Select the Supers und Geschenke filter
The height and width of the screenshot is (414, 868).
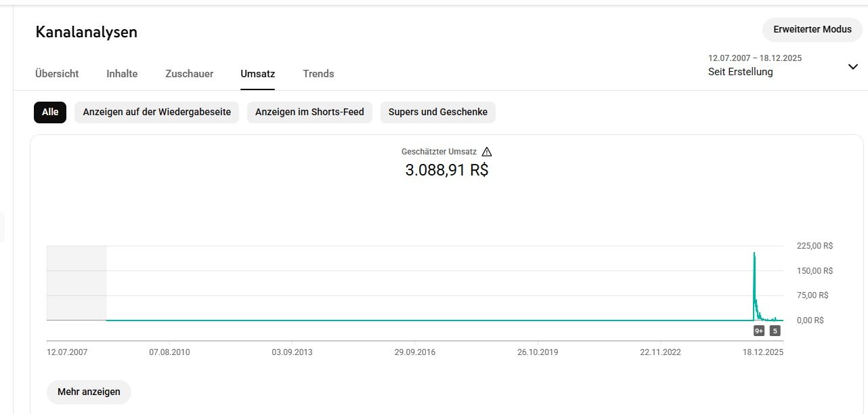tap(437, 112)
